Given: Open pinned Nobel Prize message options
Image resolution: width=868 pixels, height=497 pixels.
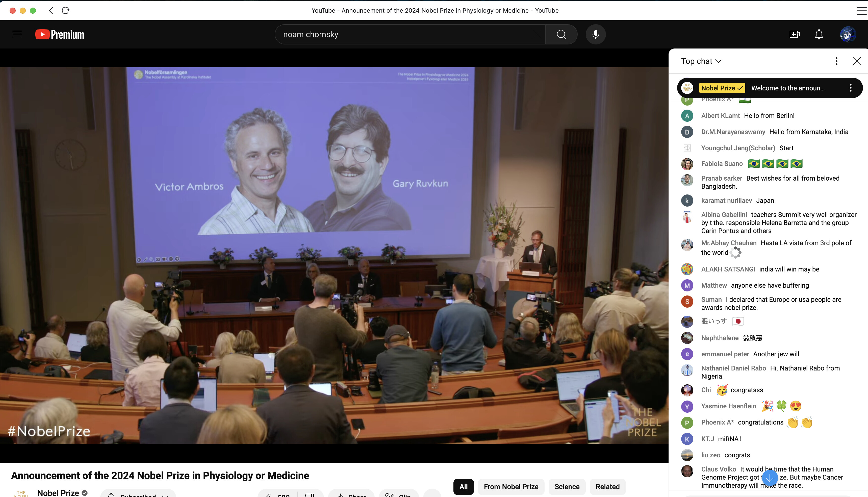Looking at the screenshot, I should [851, 88].
